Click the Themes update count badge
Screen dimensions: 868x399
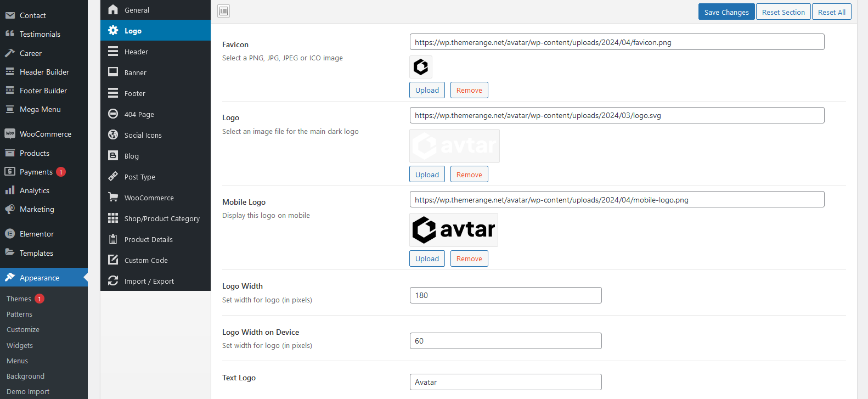(40, 299)
